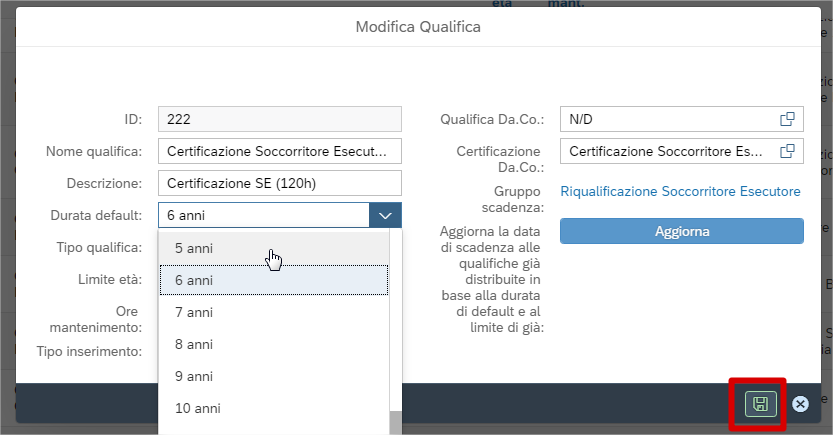Open value help for Certificazione Da.Co.
833x435 pixels.
788,151
